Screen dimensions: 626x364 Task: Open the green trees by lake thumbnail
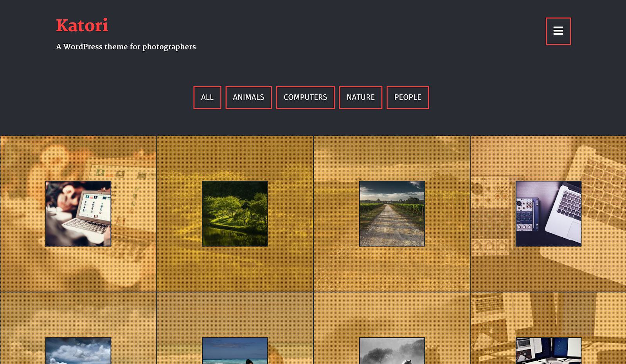tap(235, 213)
